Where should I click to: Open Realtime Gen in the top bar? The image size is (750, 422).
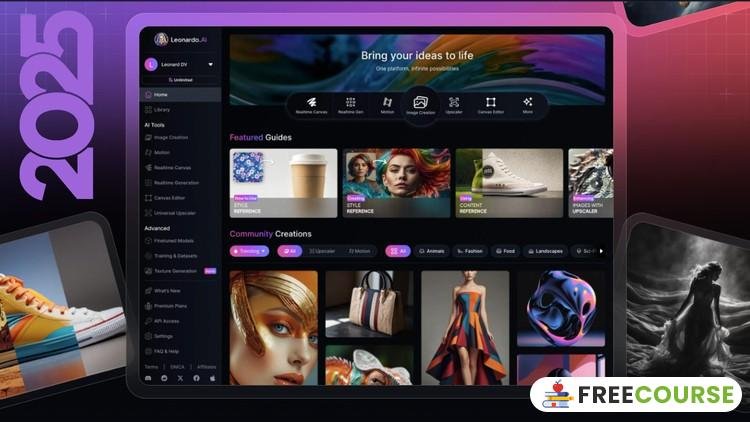(x=351, y=105)
